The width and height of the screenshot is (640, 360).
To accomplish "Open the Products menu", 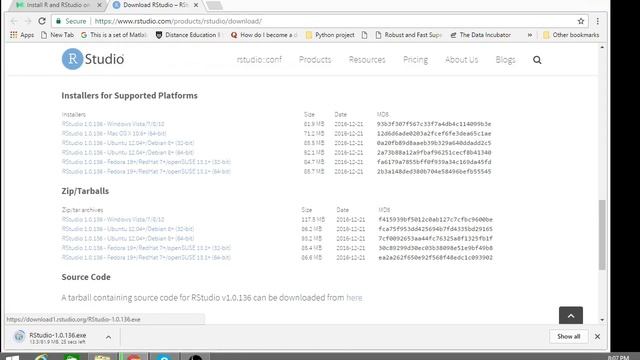I will pyautogui.click(x=315, y=60).
